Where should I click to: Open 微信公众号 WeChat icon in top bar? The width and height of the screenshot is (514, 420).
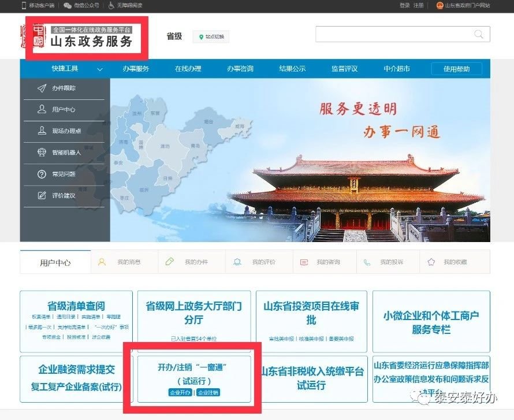tap(68, 5)
